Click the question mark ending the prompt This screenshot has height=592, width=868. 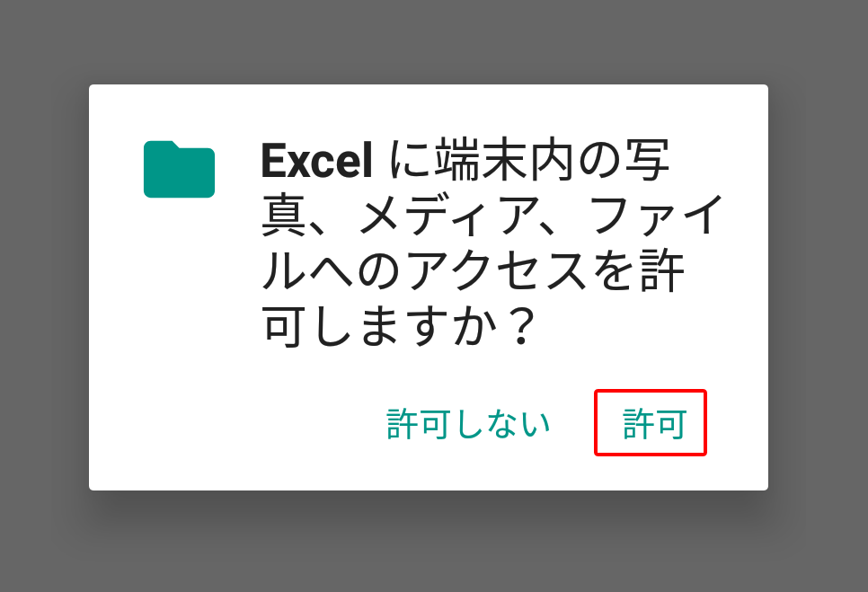(x=521, y=326)
